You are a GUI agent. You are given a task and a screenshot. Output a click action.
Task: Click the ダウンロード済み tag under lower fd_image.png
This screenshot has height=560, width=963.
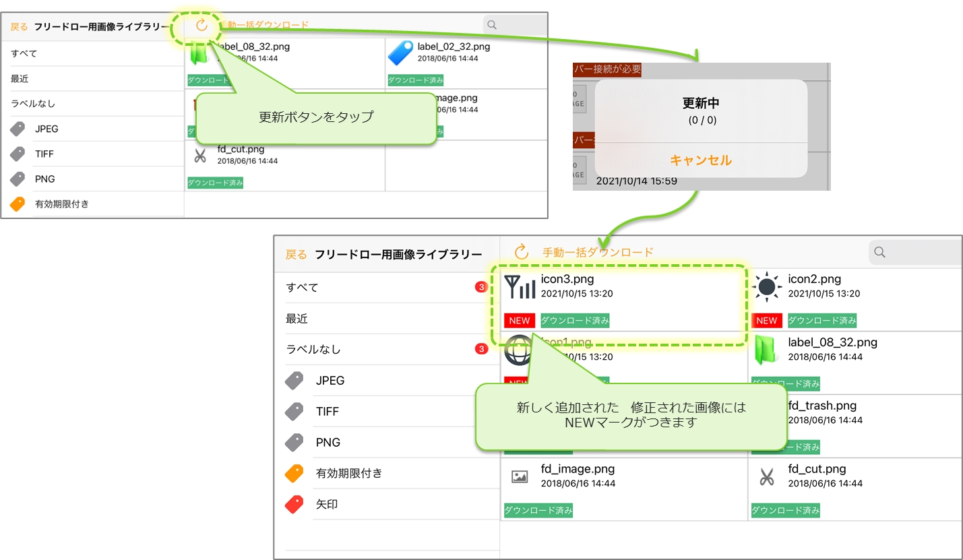tap(538, 511)
